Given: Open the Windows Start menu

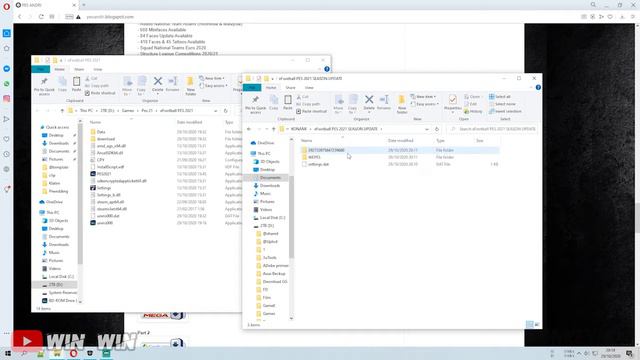Looking at the screenshot, I should click(x=8, y=353).
